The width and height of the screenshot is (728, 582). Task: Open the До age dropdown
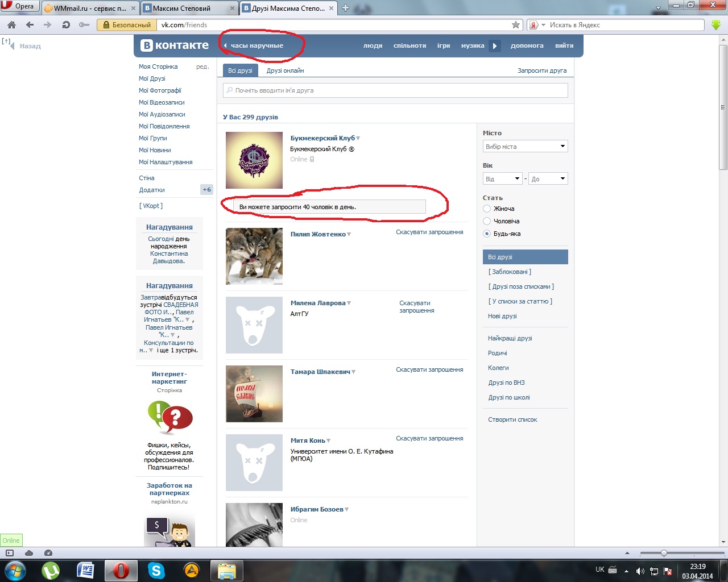(x=548, y=179)
